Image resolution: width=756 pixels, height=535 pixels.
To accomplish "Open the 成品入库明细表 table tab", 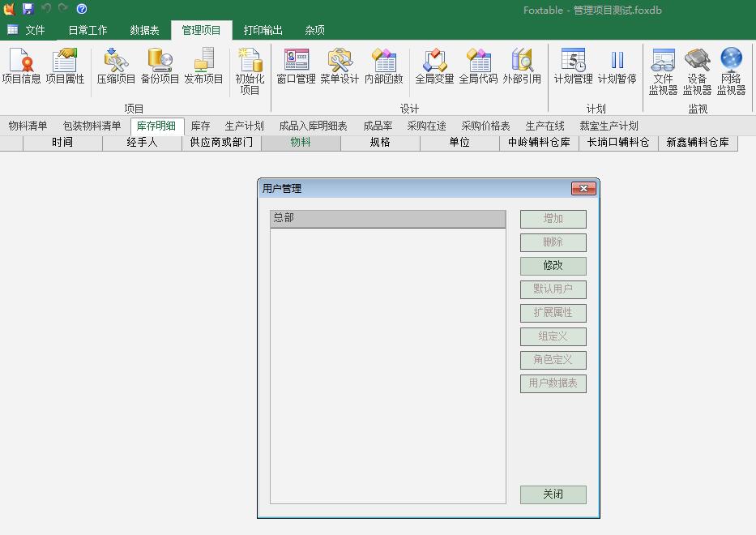I will coord(313,126).
